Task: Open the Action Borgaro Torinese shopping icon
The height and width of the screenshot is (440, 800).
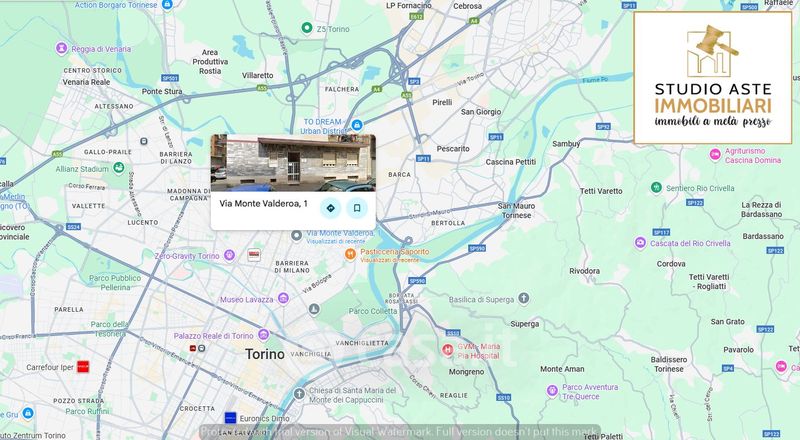Action: point(167,5)
